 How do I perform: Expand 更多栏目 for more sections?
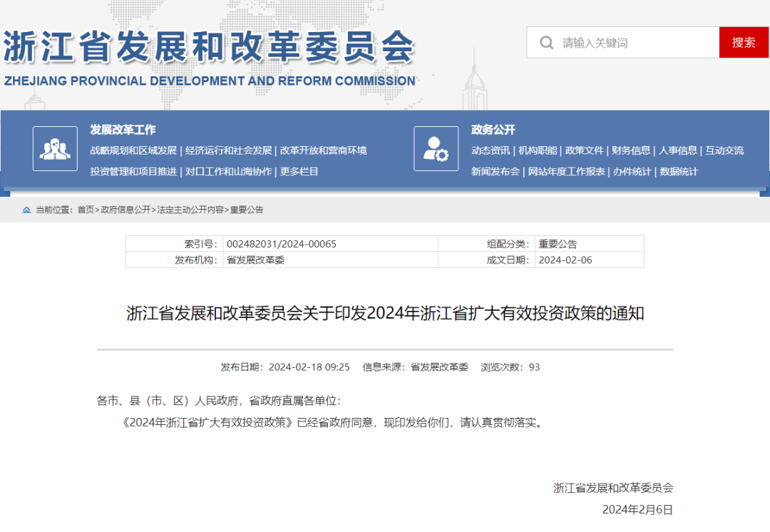click(x=299, y=171)
